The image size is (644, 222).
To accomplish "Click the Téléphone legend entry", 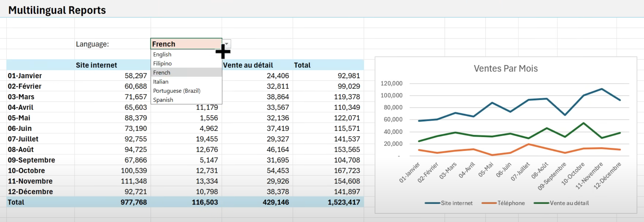I will 511,203.
